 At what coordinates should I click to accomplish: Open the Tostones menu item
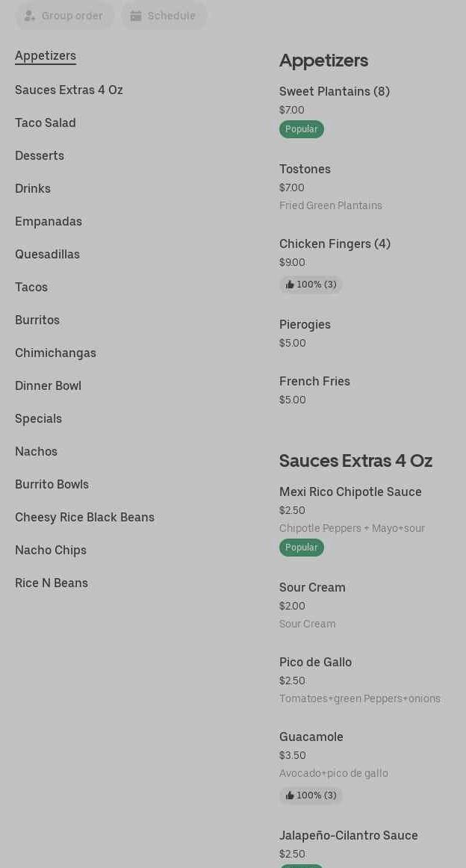tap(305, 170)
